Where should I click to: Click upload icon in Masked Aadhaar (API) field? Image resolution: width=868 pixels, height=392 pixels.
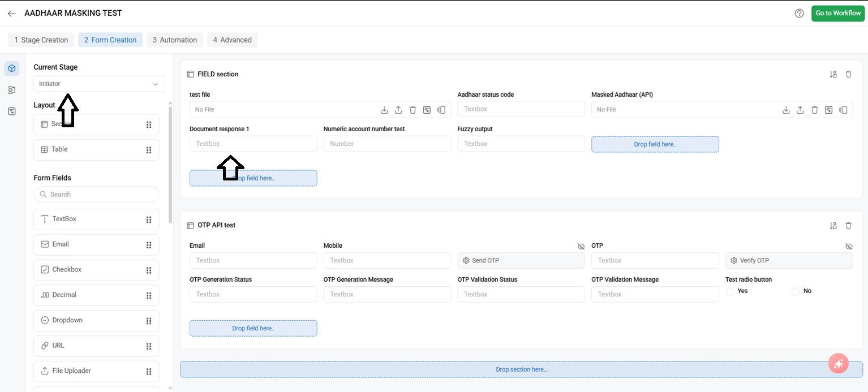[800, 110]
